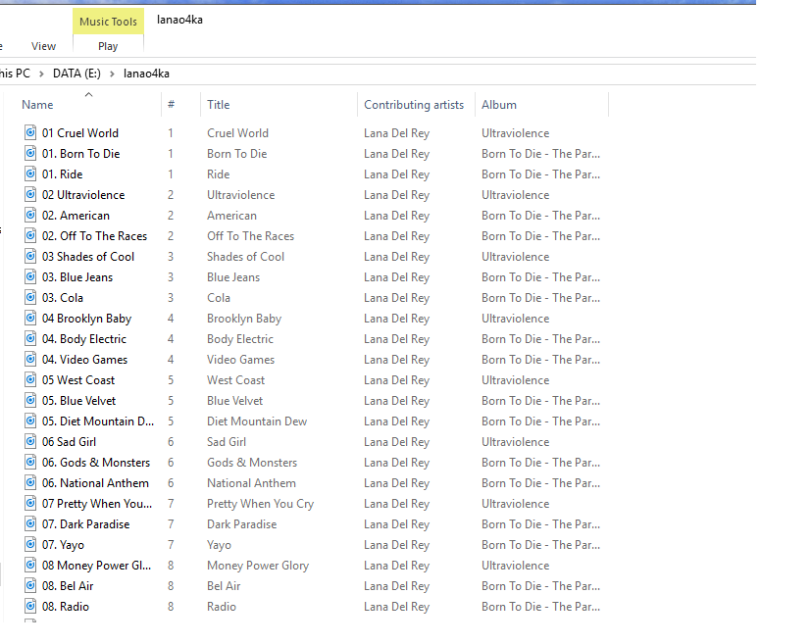Select the file icon for 07. Yayo

click(x=30, y=544)
